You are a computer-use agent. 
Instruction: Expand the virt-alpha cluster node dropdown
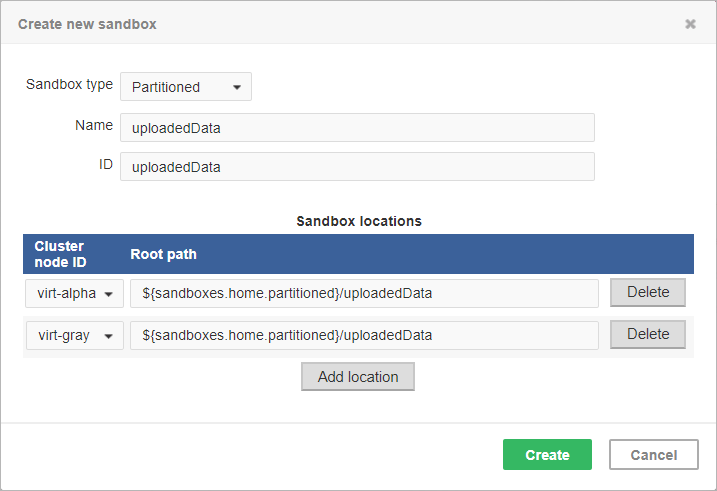click(75, 293)
